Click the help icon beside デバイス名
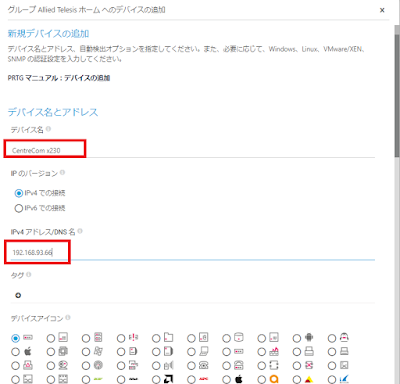400x384 pixels. coord(49,129)
